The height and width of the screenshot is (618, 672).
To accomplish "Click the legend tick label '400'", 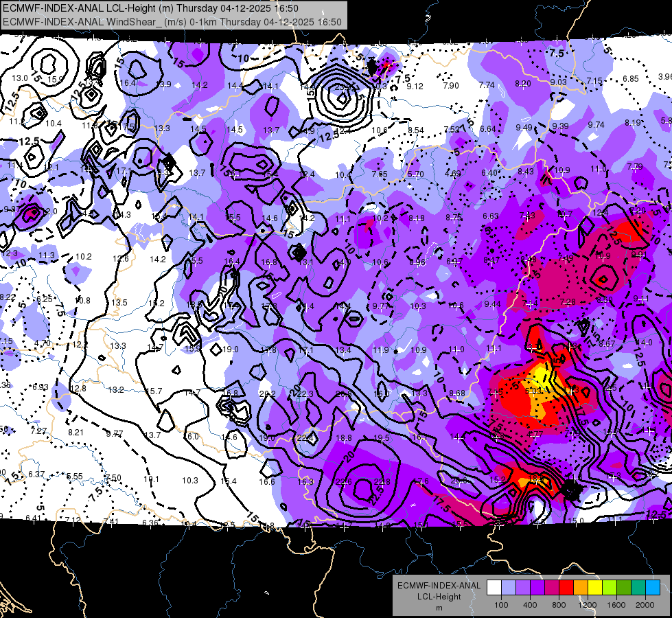I will pyautogui.click(x=530, y=605).
